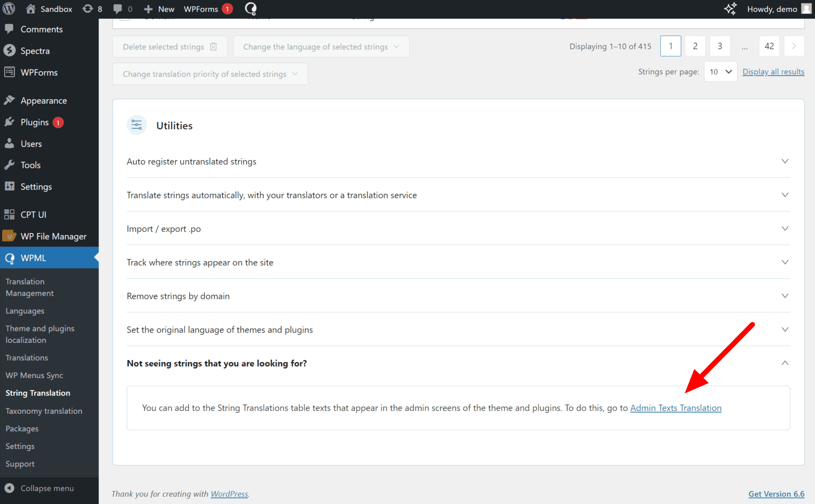Click the AI sparkle icon near Howdy
815x504 pixels.
pos(730,9)
